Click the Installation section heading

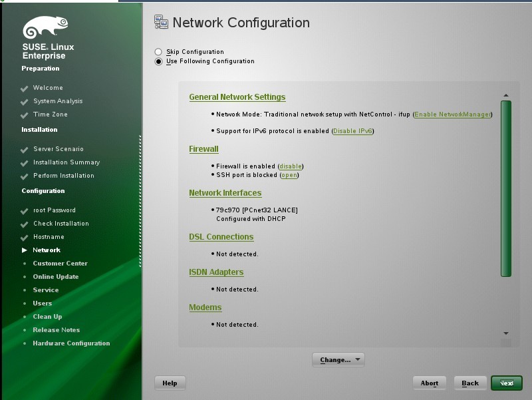coord(39,130)
